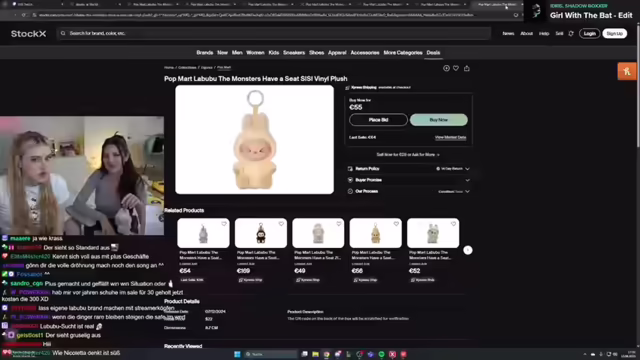Open the €169 related product thumbnail
The image size is (640, 360).
tap(261, 233)
